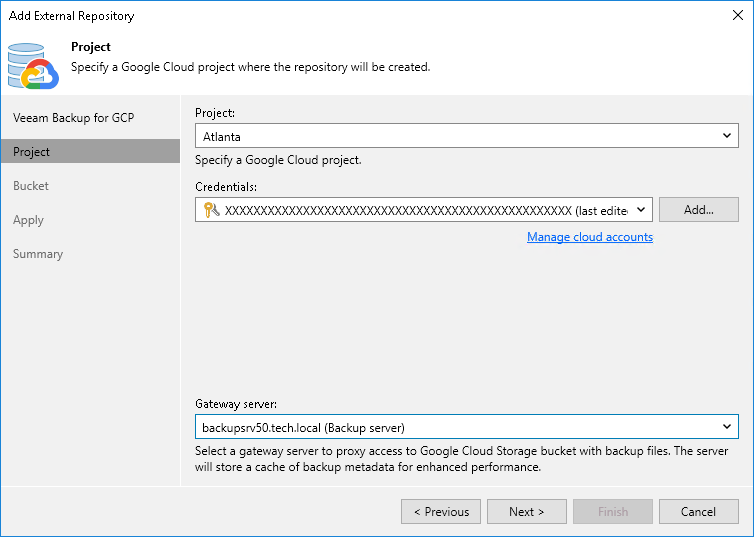This screenshot has height=537, width=754.
Task: Click the key icon in Credentials field
Action: pyautogui.click(x=211, y=210)
